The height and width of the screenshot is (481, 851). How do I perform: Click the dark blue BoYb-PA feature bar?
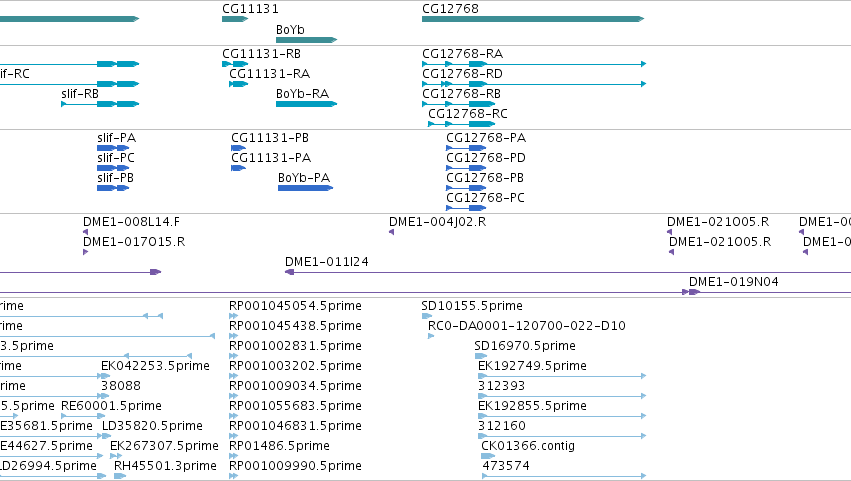click(x=306, y=188)
